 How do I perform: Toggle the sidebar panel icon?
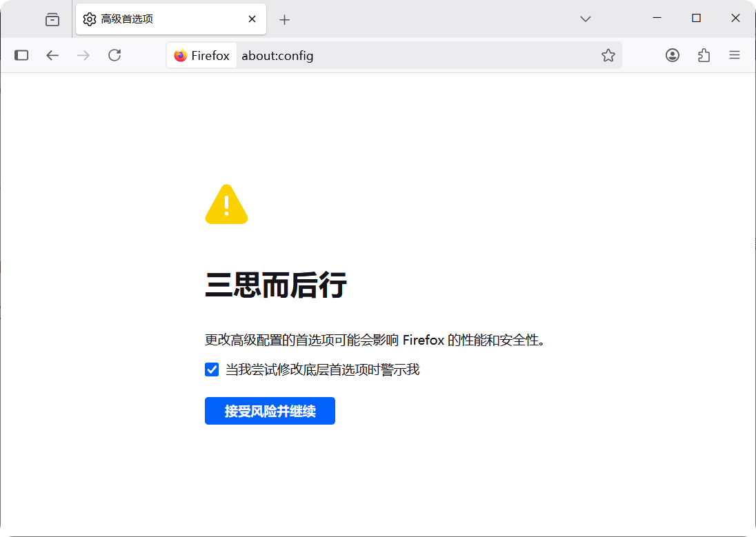click(x=21, y=55)
